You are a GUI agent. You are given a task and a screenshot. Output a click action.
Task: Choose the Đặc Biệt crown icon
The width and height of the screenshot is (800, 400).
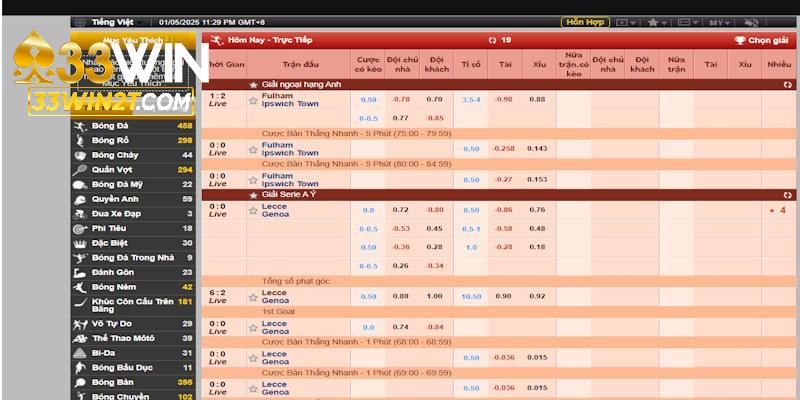tap(80, 243)
